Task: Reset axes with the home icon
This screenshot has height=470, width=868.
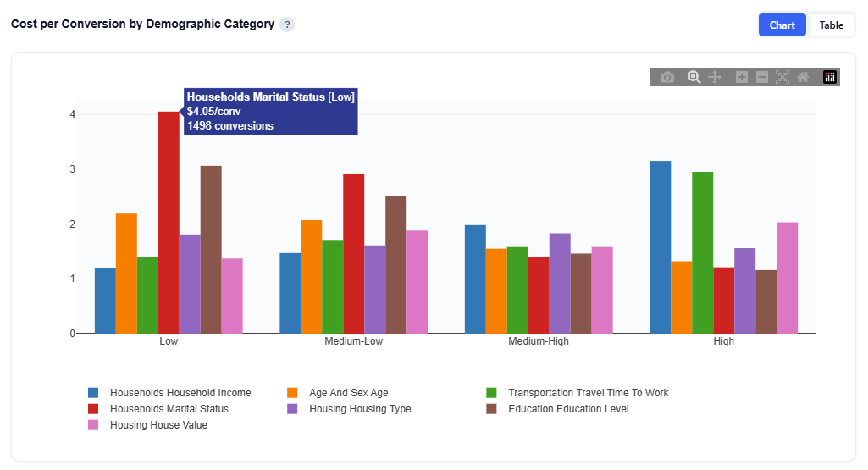Action: [803, 77]
